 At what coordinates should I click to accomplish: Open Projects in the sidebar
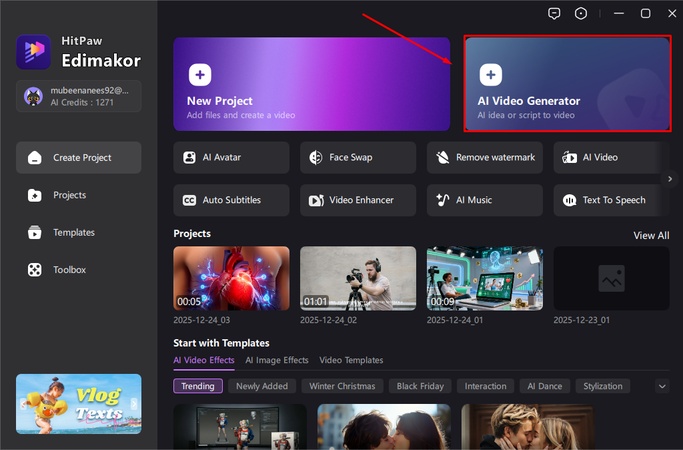69,195
